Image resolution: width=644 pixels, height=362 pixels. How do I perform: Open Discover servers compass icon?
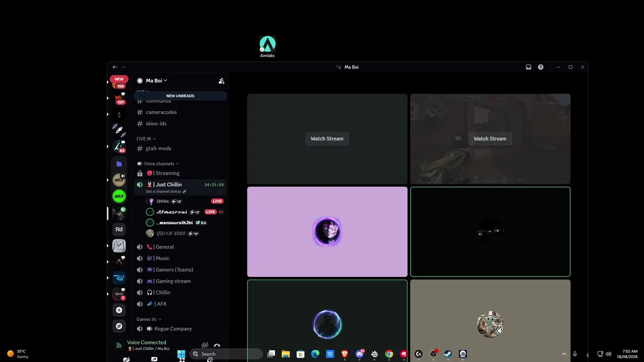pos(119,326)
